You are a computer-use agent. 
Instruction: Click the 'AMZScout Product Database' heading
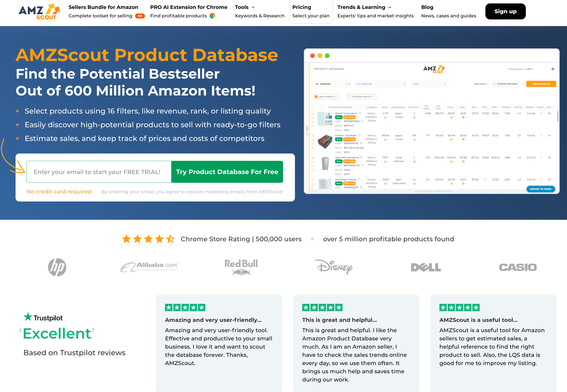point(147,55)
